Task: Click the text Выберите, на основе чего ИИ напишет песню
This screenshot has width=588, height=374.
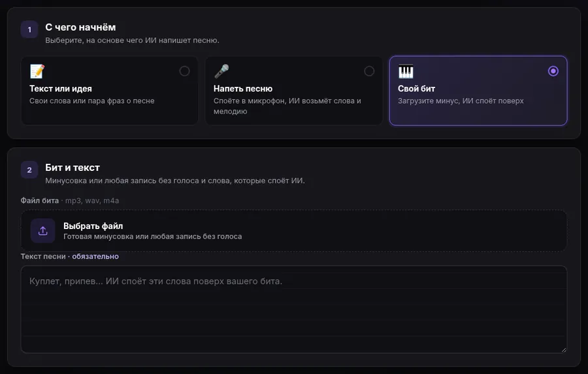Action: [x=133, y=40]
